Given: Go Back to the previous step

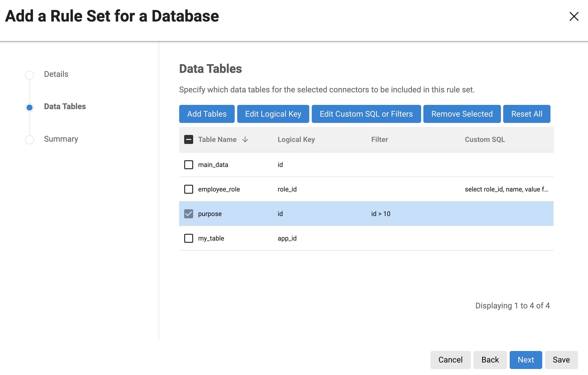Looking at the screenshot, I should (x=490, y=360).
